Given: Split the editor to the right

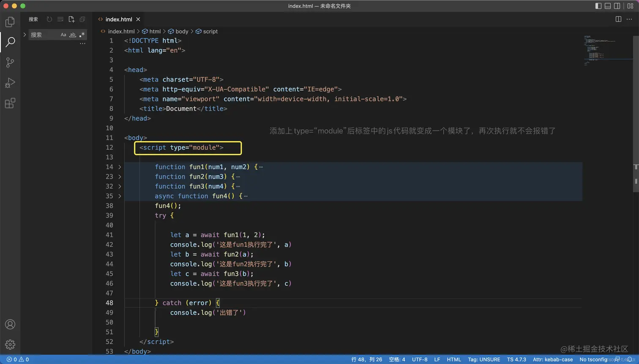Looking at the screenshot, I should (618, 19).
